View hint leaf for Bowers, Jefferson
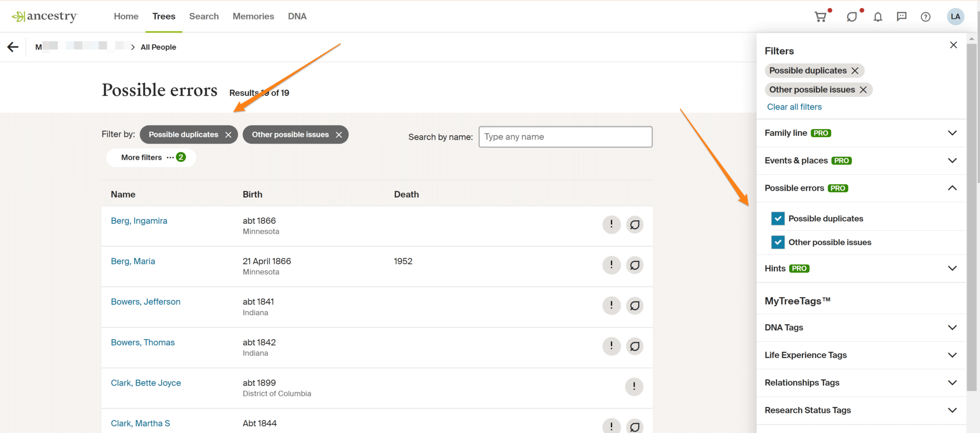Screen dimensions: 980x433 [x=635, y=305]
